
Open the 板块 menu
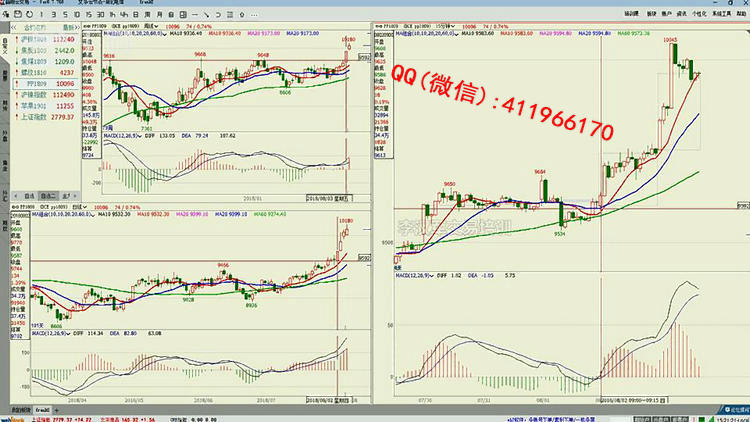click(x=651, y=14)
